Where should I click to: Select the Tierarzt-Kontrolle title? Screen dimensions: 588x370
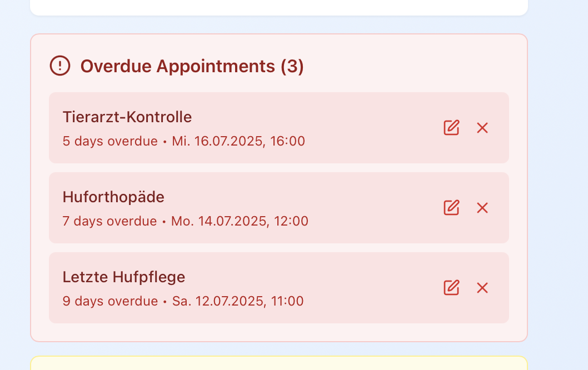(127, 117)
